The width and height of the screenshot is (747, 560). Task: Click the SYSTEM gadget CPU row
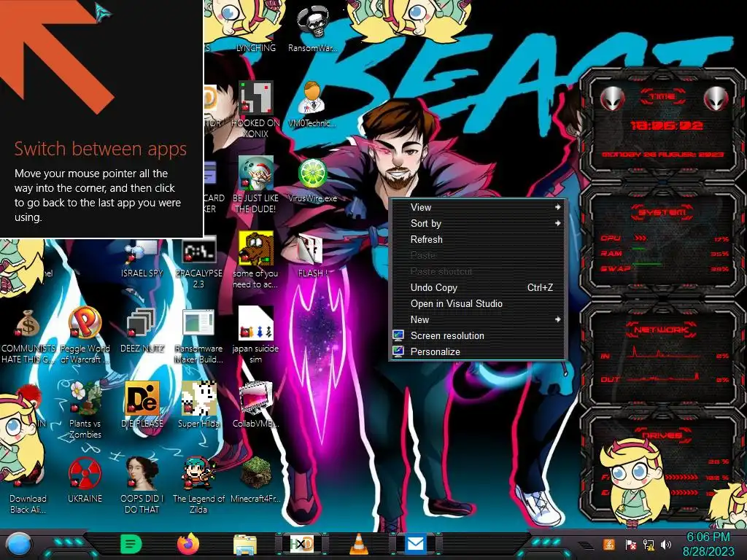point(664,238)
